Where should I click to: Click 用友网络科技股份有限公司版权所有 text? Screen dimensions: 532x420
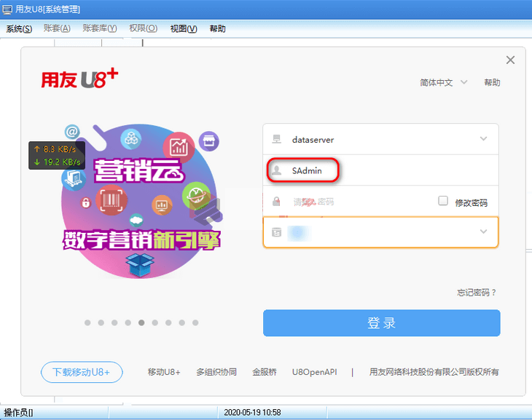(434, 372)
